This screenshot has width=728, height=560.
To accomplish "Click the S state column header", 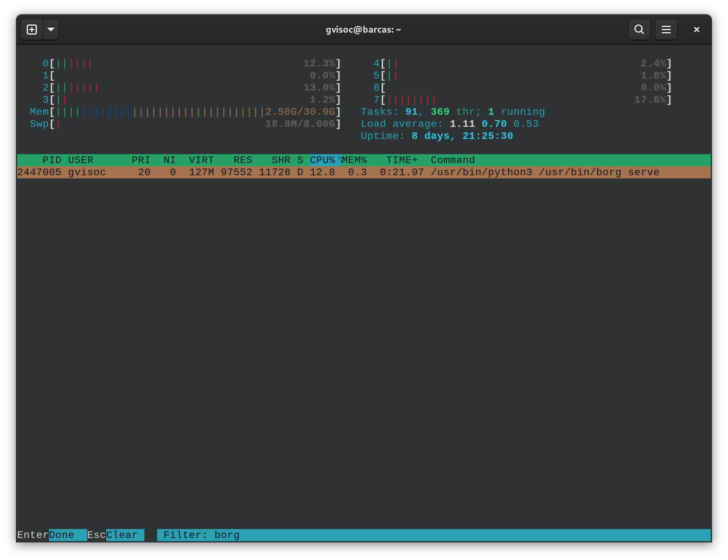I will [x=300, y=160].
